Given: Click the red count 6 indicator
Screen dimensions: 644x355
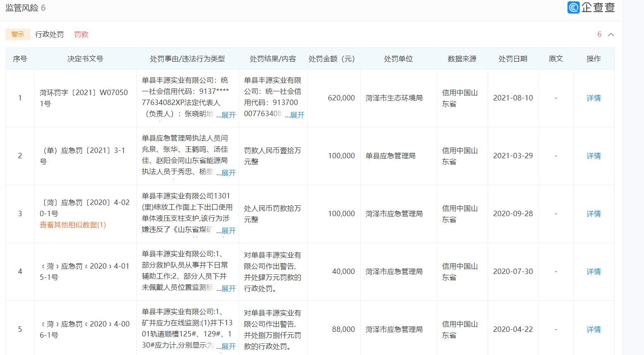Looking at the screenshot, I should [x=599, y=34].
